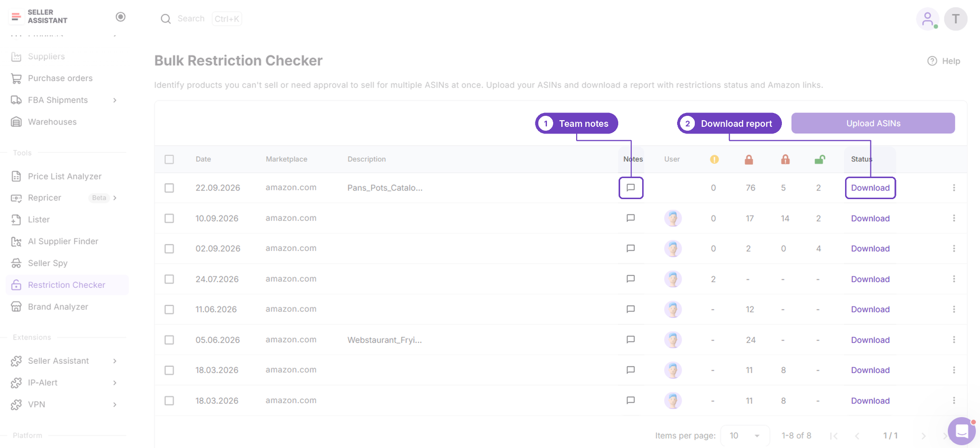Click the Upload ASINs button
Image resolution: width=980 pixels, height=448 pixels.
pyautogui.click(x=873, y=123)
